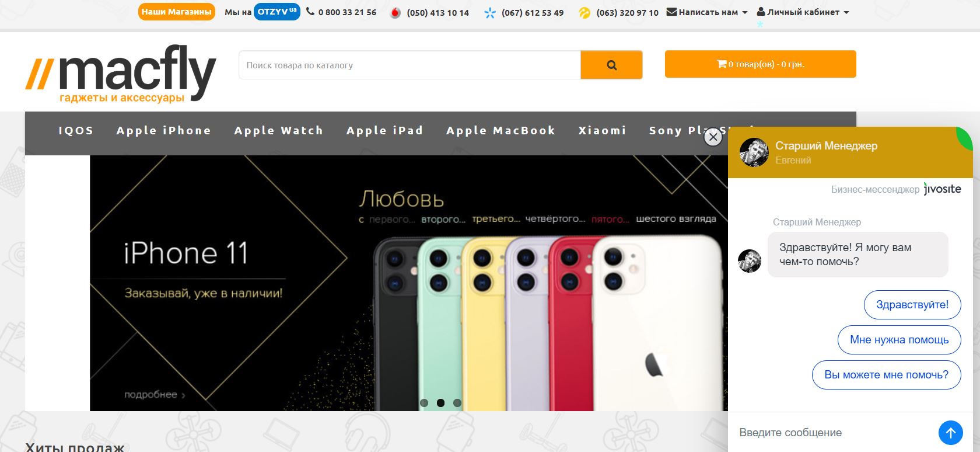The image size is (980, 452).
Task: Send chat message with blue arrow button
Action: (x=950, y=433)
